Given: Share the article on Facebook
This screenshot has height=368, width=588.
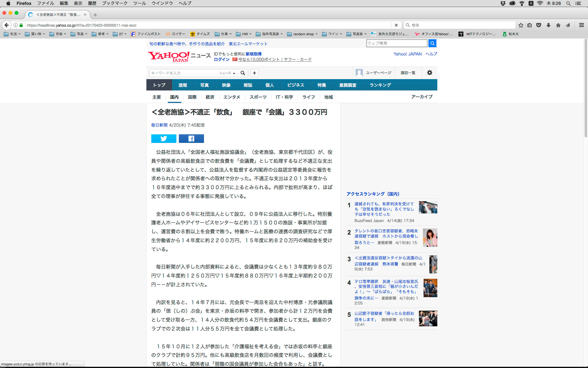Looking at the screenshot, I should pos(191,139).
